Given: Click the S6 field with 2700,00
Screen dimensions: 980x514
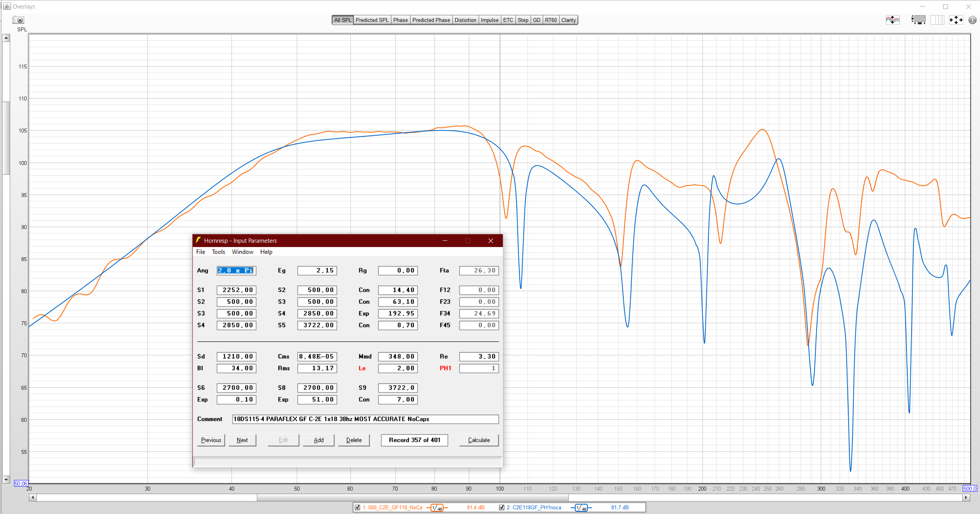Looking at the screenshot, I should [237, 388].
